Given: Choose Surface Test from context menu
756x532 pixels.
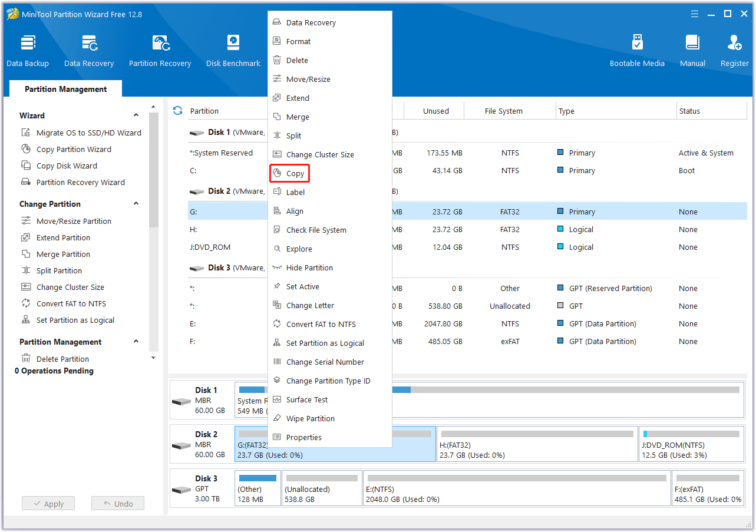Looking at the screenshot, I should point(330,399).
